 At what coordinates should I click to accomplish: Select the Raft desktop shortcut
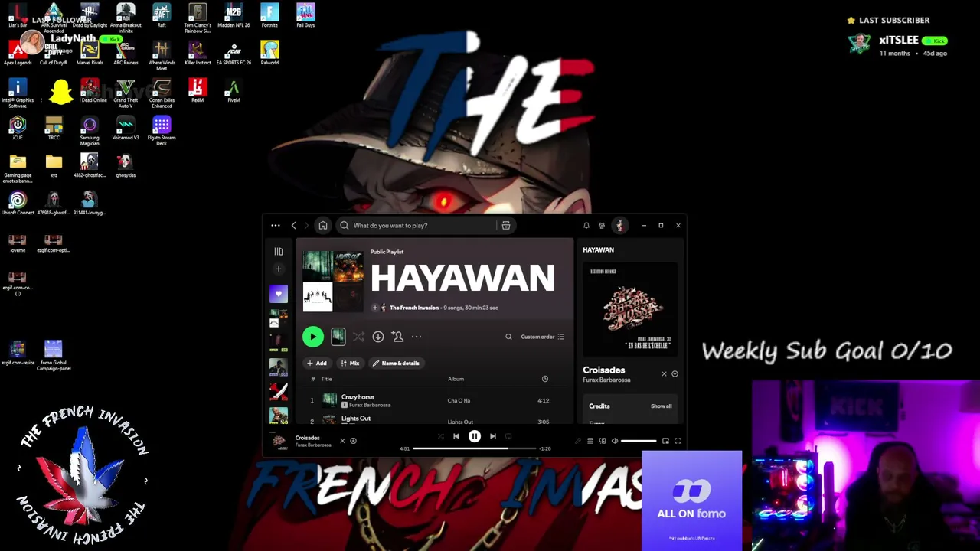(162, 15)
